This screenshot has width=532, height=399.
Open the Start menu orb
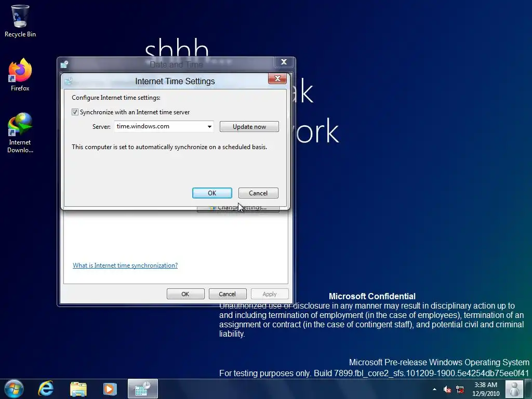pyautogui.click(x=14, y=389)
